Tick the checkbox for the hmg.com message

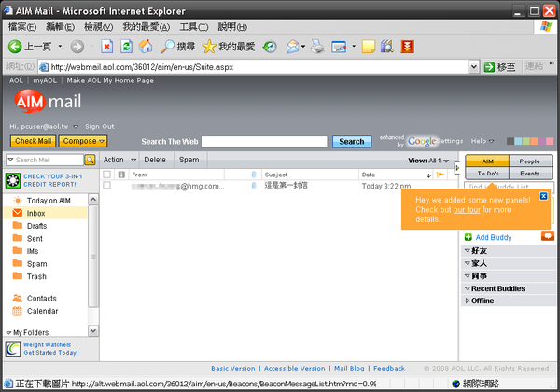pyautogui.click(x=106, y=185)
